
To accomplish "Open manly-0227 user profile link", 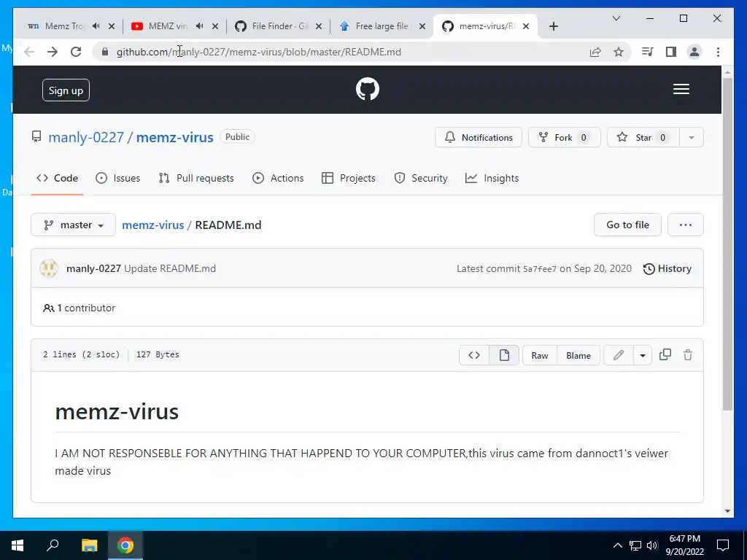I will pyautogui.click(x=86, y=137).
